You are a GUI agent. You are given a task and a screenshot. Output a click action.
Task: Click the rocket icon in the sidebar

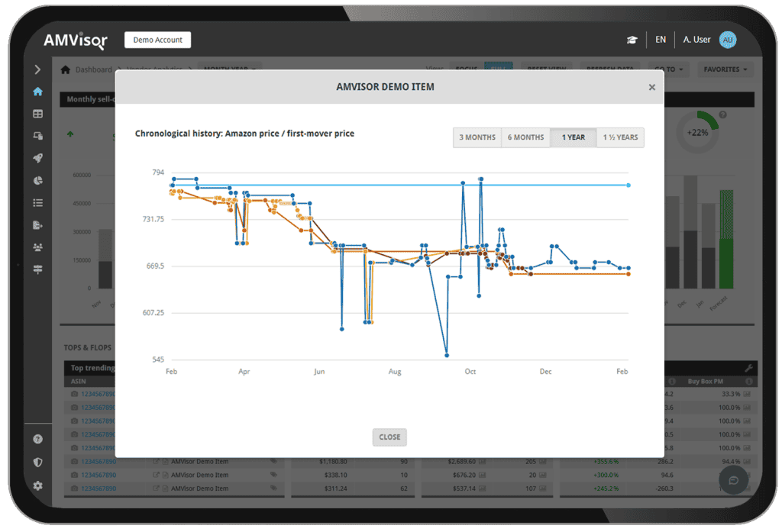click(x=37, y=158)
